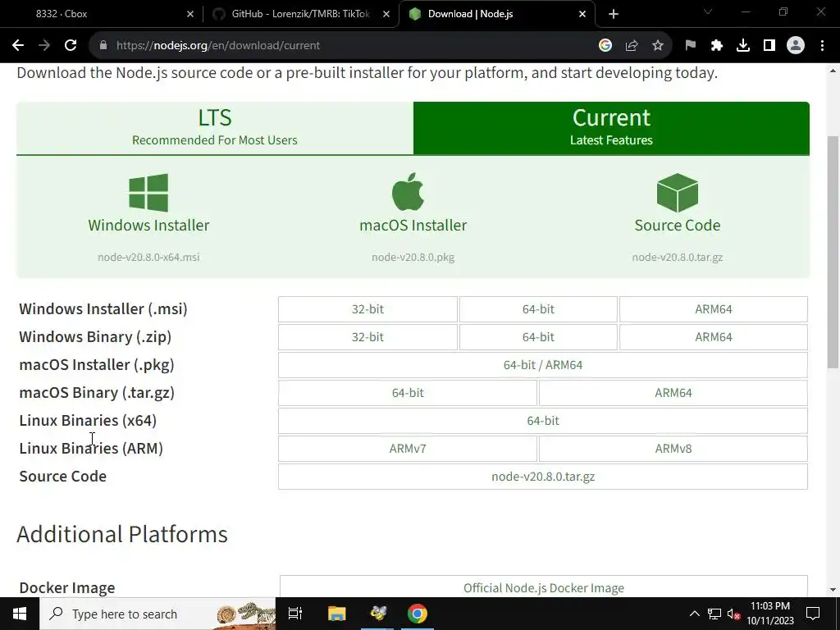
Task: Click the page vertical scrollbar thumb
Action: click(x=833, y=252)
